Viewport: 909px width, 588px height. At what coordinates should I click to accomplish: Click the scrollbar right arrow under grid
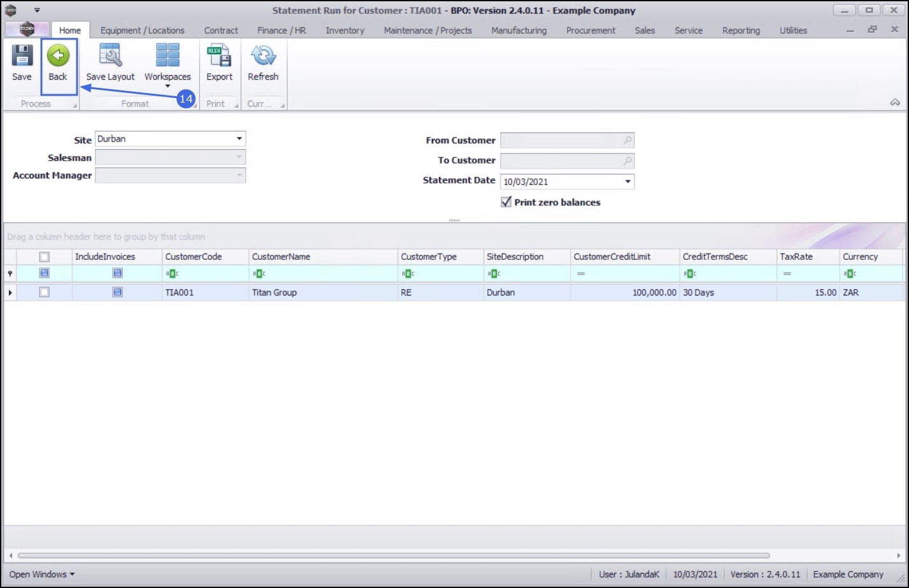coord(899,556)
